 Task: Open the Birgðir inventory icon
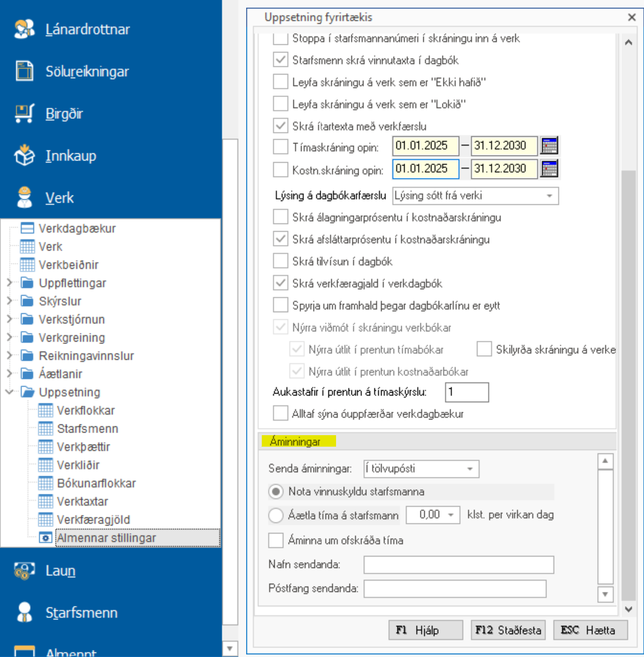[x=24, y=114]
